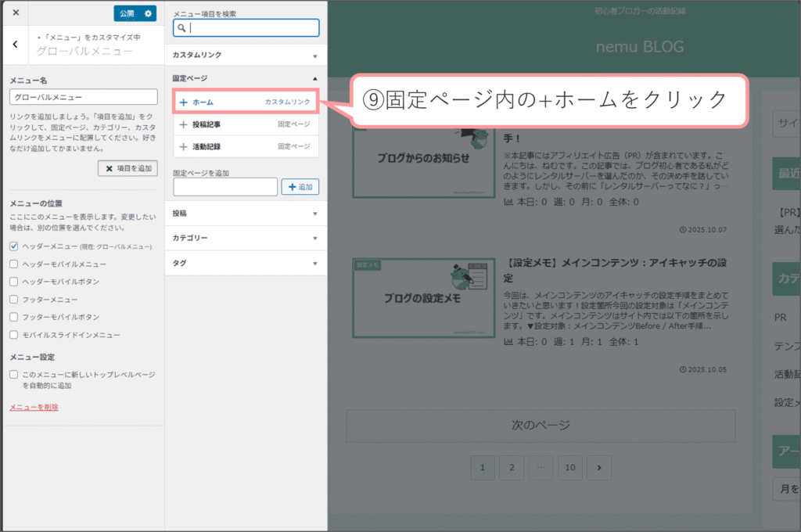Click the メニューを削除 link

[x=34, y=407]
